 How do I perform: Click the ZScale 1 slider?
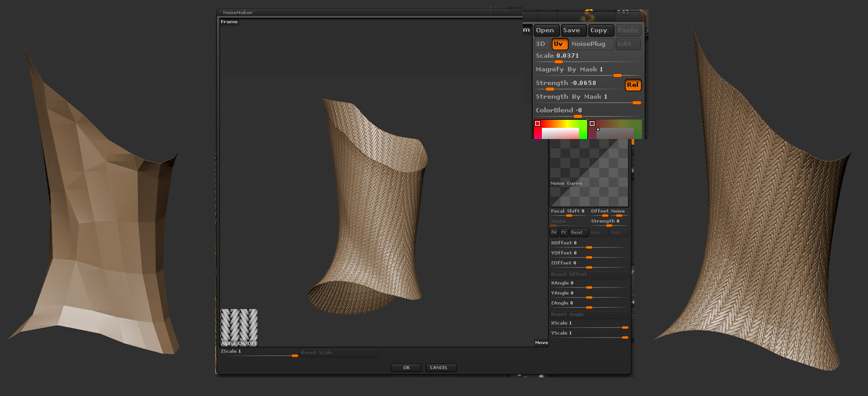click(259, 353)
